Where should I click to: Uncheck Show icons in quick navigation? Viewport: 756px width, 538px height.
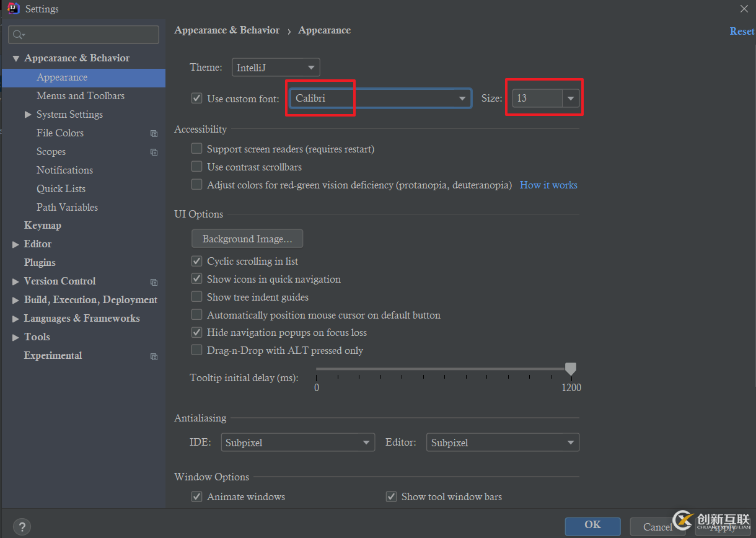(x=197, y=279)
